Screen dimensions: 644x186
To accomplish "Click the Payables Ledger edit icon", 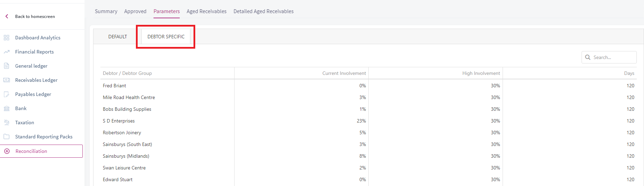I will [7, 94].
